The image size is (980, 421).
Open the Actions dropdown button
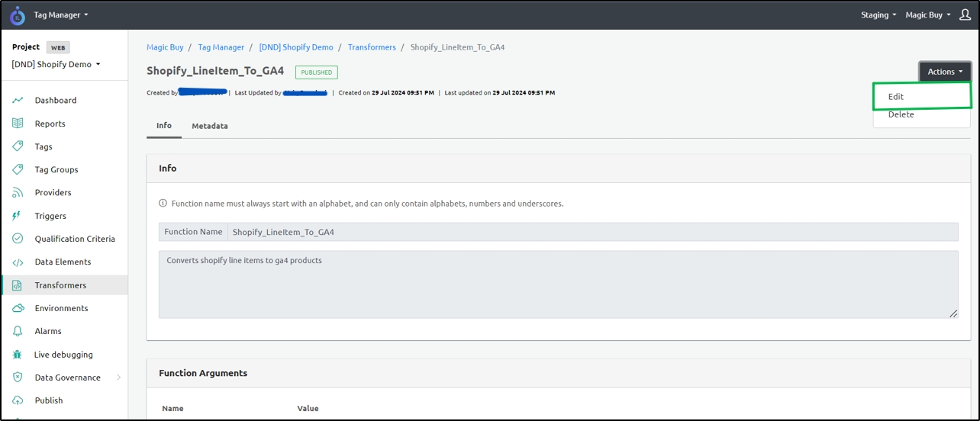(945, 72)
